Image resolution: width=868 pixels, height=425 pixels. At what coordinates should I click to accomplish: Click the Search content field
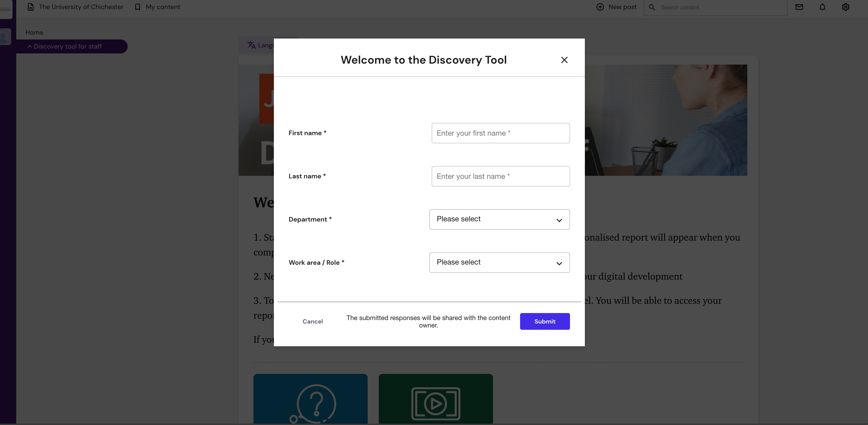point(716,7)
